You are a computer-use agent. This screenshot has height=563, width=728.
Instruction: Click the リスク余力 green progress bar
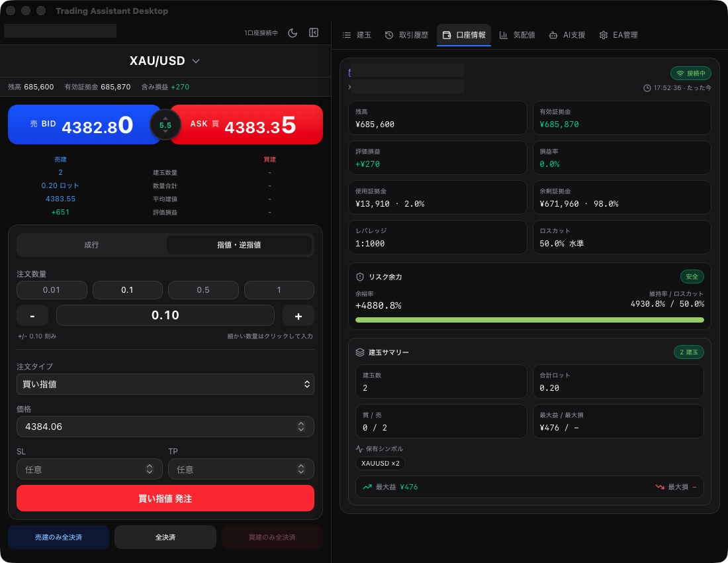(529, 320)
